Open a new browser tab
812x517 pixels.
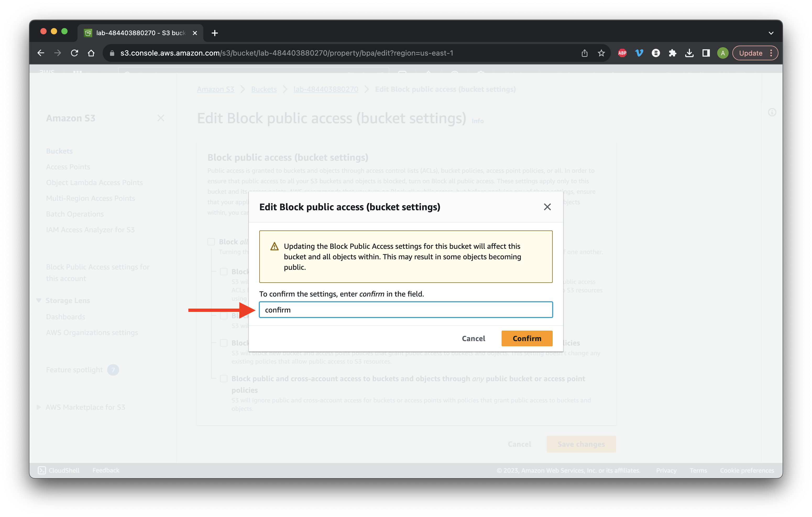(x=215, y=33)
